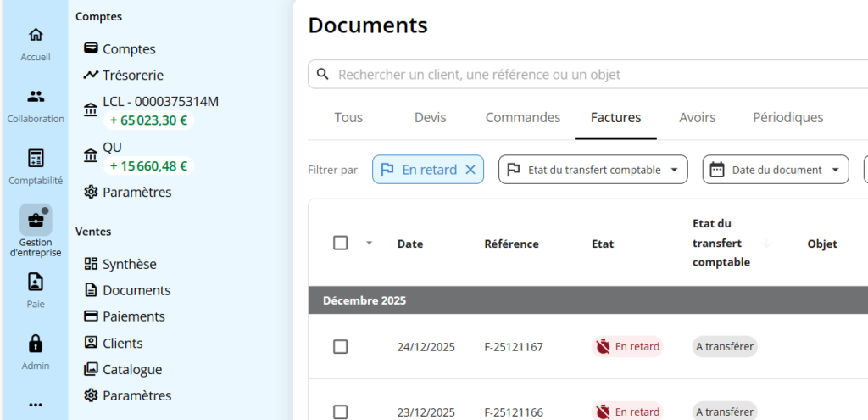This screenshot has width=868, height=420.
Task: Select Gestion d'entreprise briefcase icon
Action: pos(36,220)
